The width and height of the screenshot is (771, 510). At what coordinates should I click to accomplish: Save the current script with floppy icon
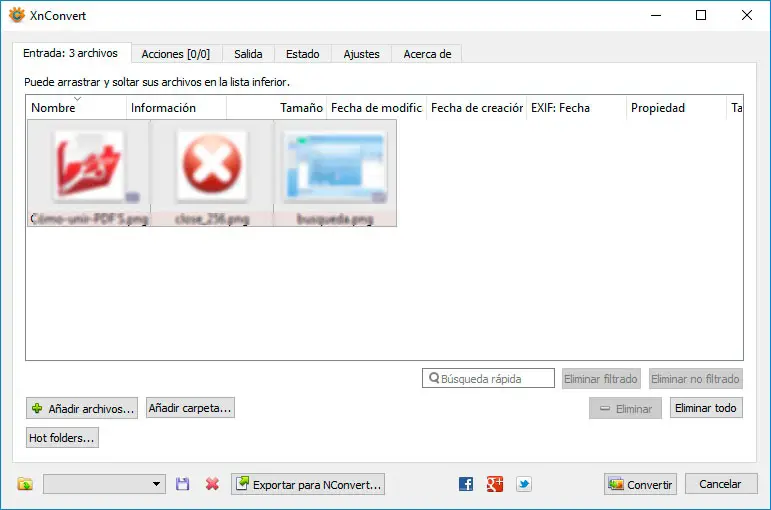pyautogui.click(x=182, y=484)
